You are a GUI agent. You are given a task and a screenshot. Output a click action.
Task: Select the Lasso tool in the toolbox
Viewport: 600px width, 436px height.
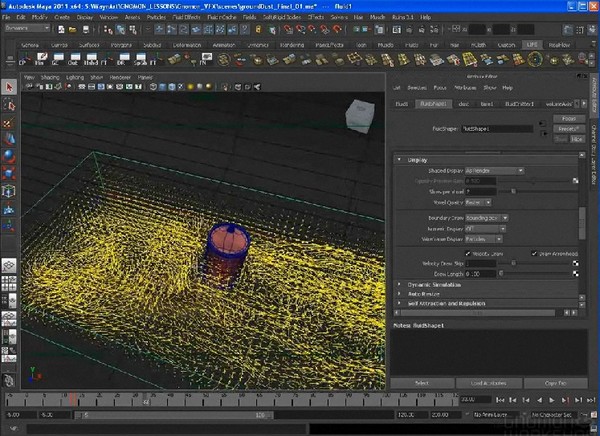click(9, 105)
